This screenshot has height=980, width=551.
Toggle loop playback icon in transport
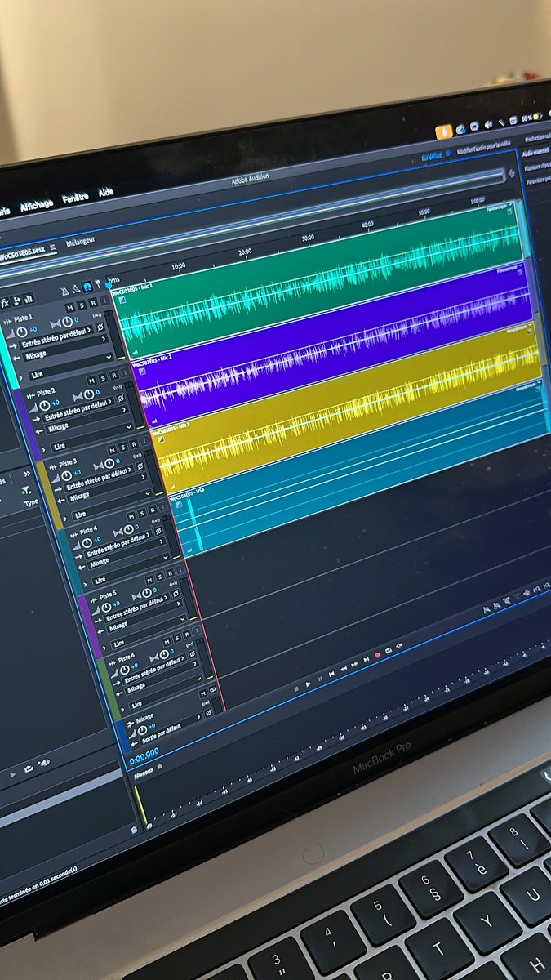389,650
